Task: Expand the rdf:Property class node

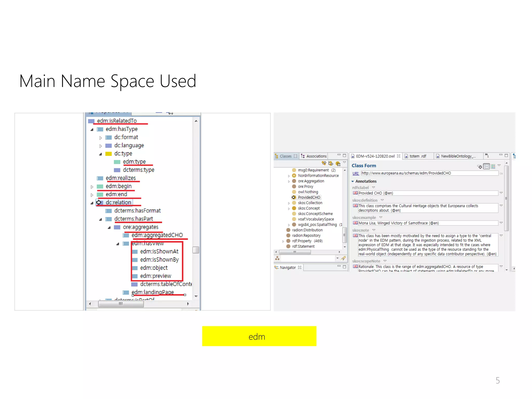Action: tap(283, 241)
